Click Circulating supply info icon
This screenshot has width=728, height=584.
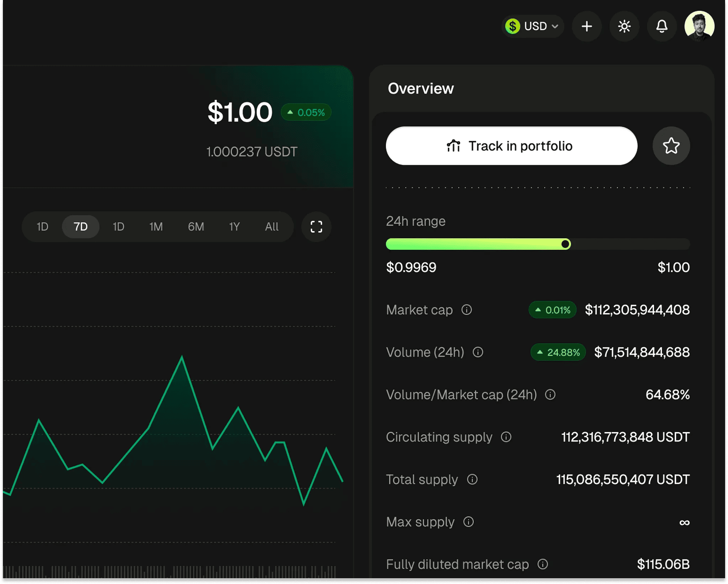click(506, 437)
